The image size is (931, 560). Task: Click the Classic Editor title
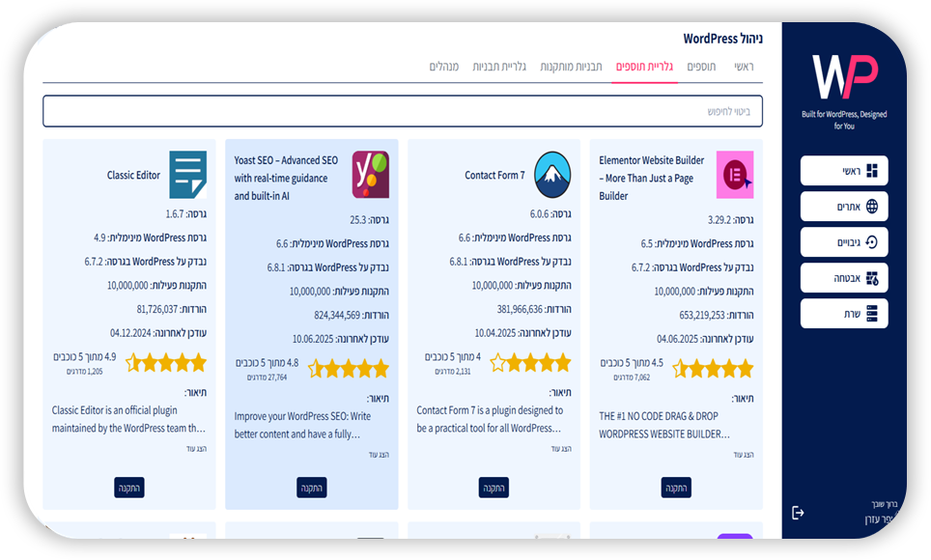(x=133, y=175)
